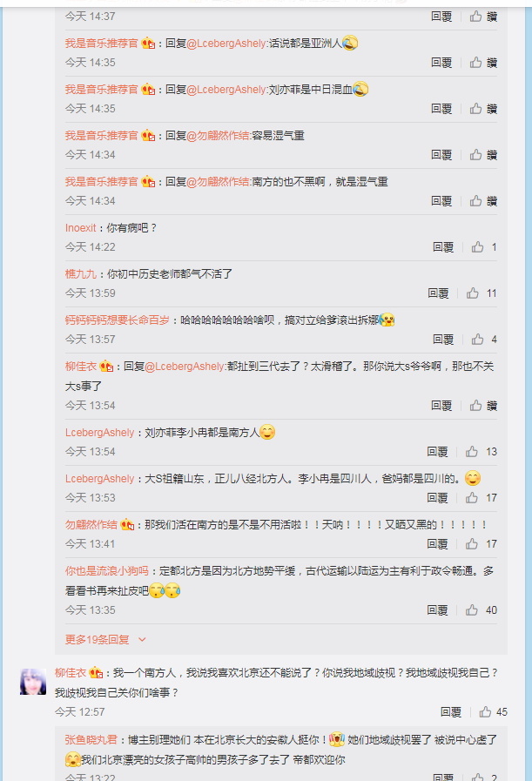Open @LcebergAshely mention in 柳佳衣's reply
532x781 pixels.
click(x=185, y=367)
